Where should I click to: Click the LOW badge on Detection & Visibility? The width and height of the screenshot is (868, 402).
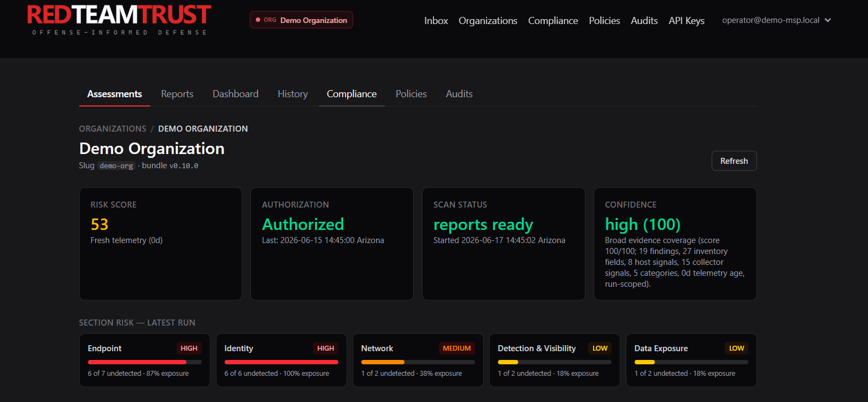600,348
